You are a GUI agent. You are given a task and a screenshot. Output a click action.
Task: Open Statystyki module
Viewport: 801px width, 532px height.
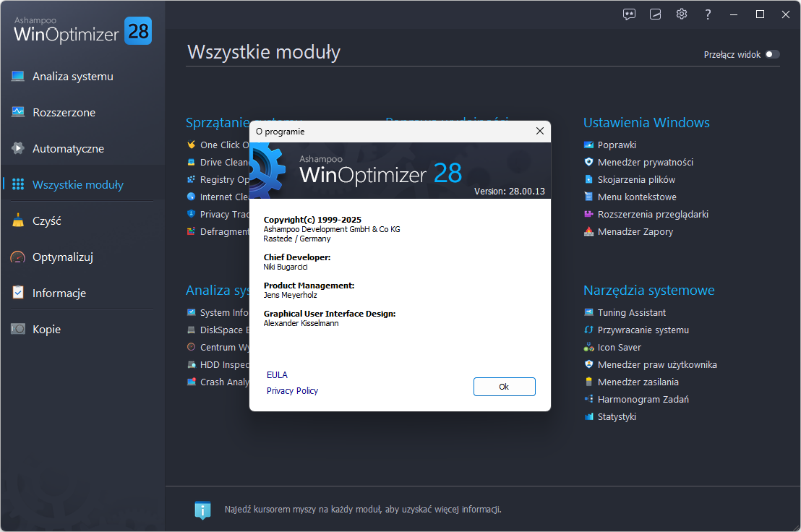[617, 416]
